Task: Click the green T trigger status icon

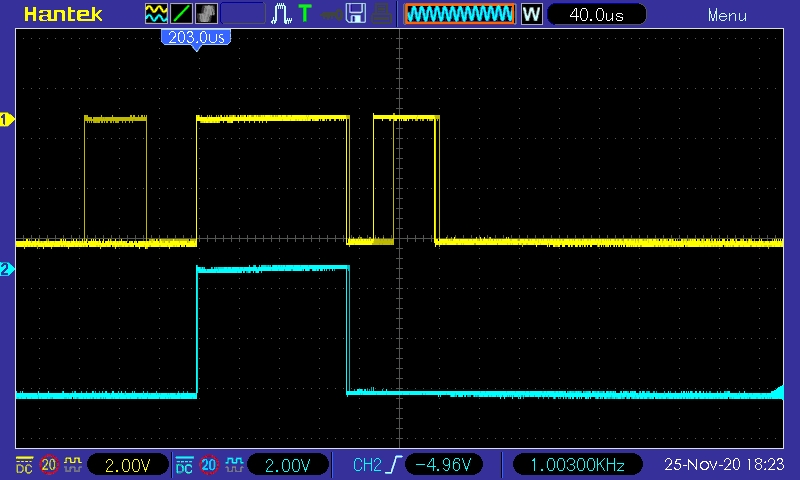Action: (x=305, y=14)
